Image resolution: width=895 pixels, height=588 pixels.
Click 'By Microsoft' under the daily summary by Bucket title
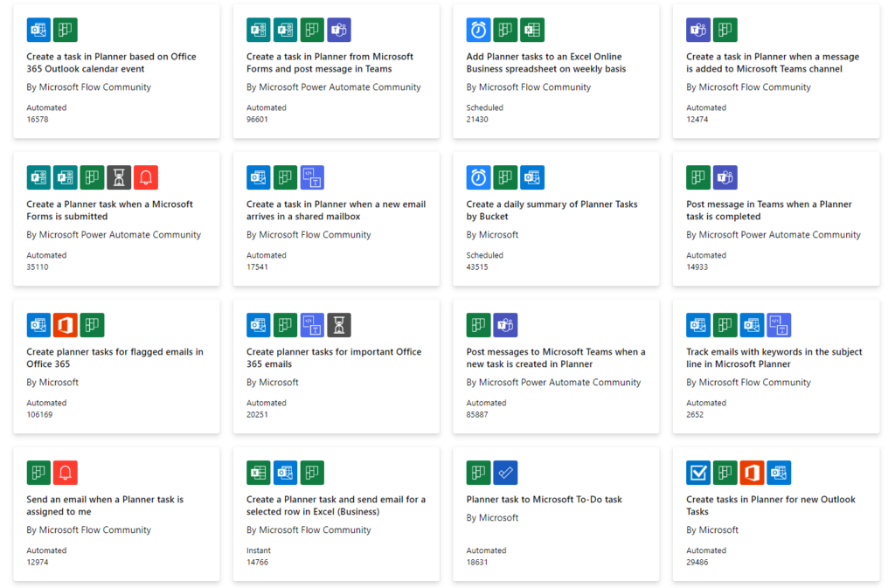pos(492,234)
